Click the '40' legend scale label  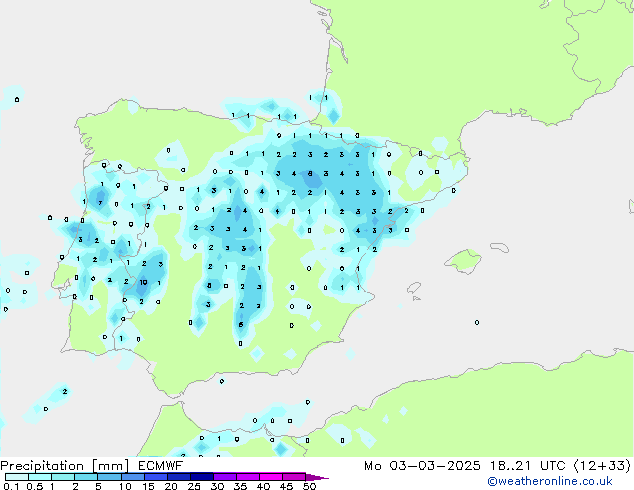tap(263, 486)
